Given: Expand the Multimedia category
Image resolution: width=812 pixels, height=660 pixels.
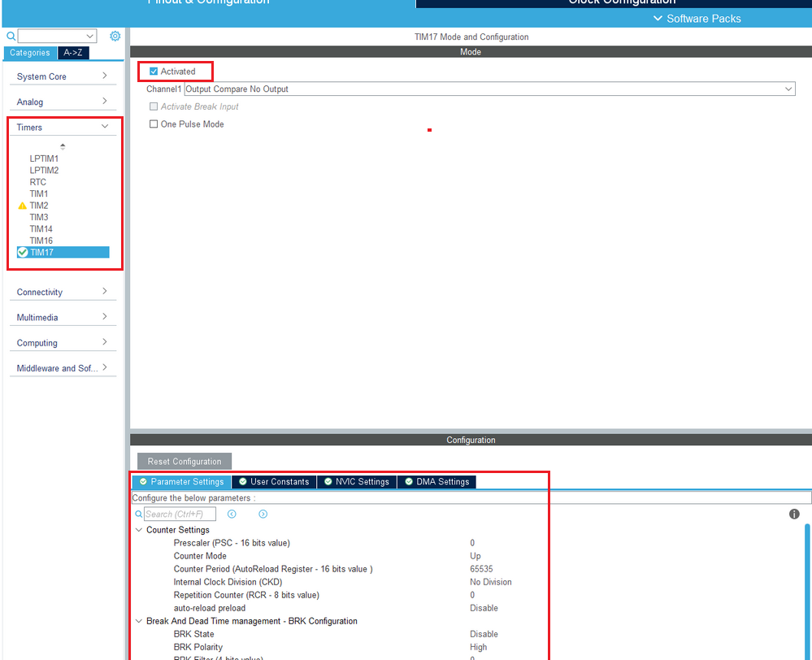Looking at the screenshot, I should click(x=63, y=317).
